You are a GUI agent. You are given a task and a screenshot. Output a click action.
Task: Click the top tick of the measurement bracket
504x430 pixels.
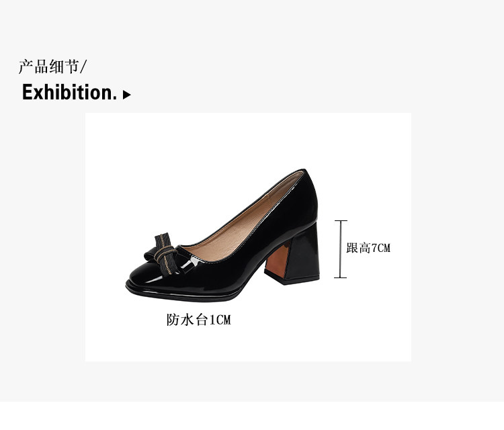point(341,221)
